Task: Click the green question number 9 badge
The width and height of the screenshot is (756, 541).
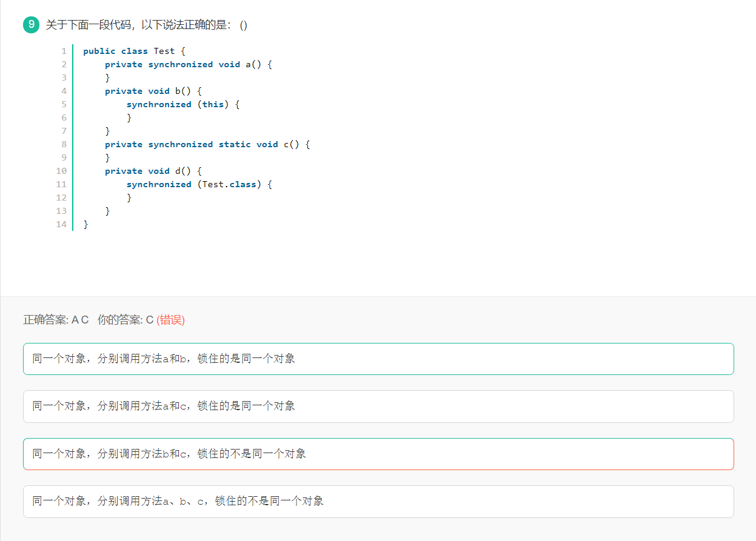Action: pos(31,25)
